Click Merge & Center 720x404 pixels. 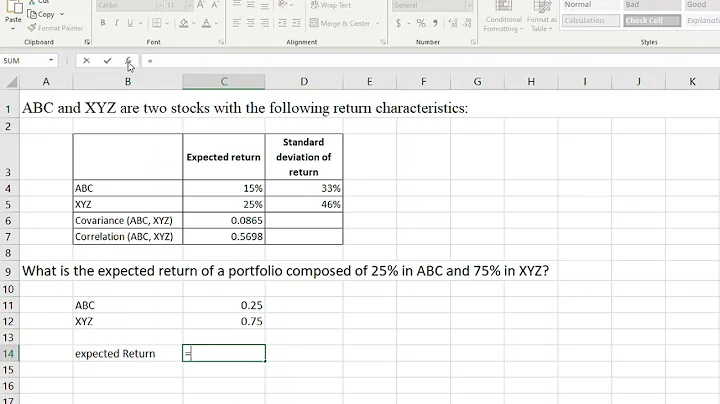click(x=340, y=23)
